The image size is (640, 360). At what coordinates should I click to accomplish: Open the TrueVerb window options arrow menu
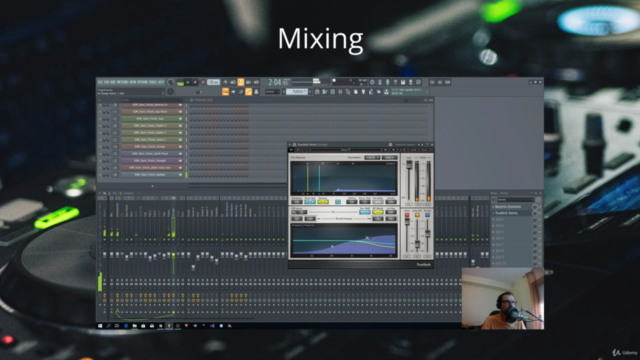[289, 144]
